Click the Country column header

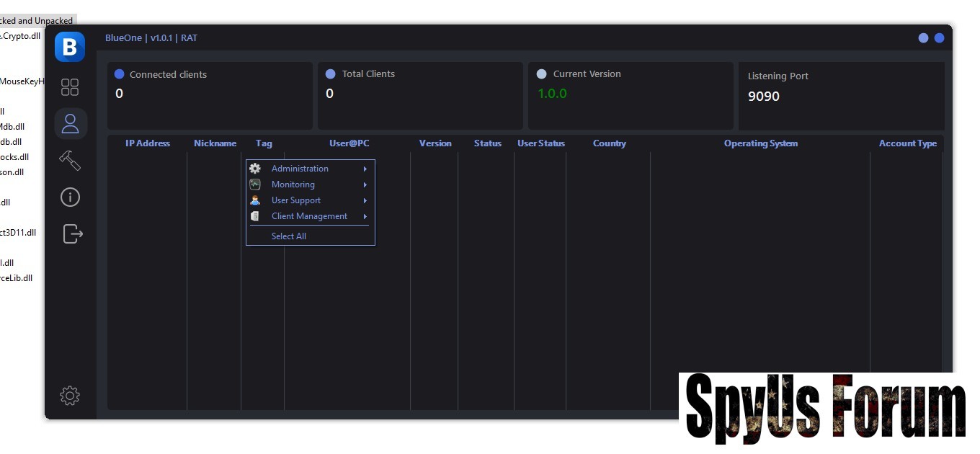click(609, 143)
